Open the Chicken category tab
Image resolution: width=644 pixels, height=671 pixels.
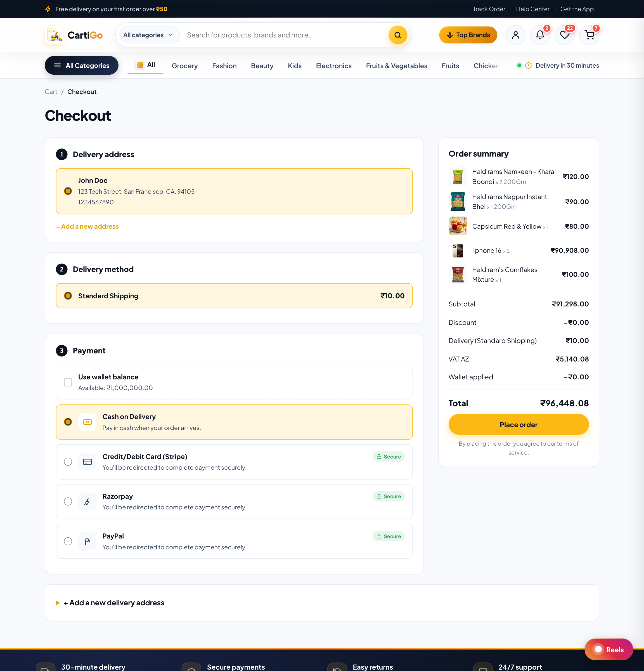tap(486, 66)
